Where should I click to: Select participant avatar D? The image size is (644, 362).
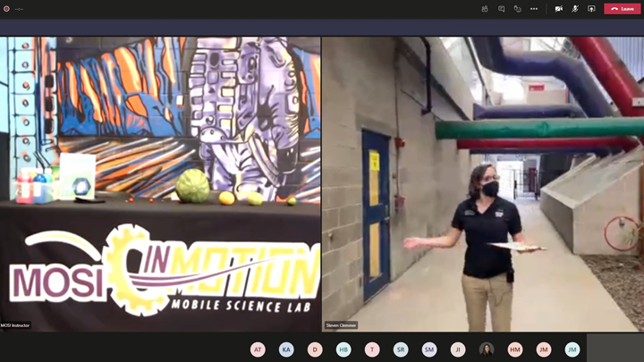[315, 349]
